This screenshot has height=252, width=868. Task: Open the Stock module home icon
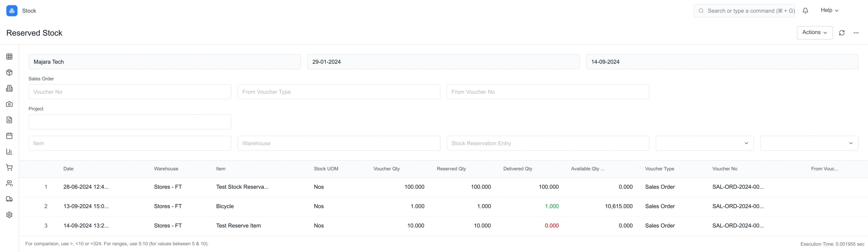point(11,10)
